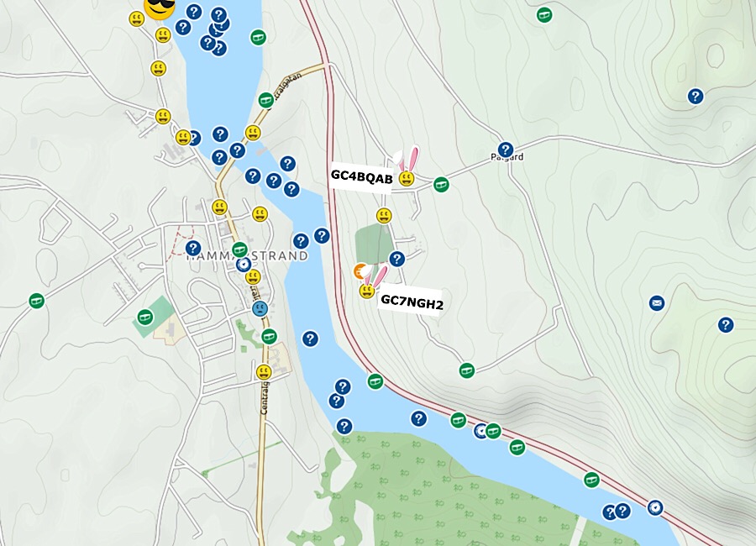Select the green cache at top right corner
This screenshot has width=756, height=546.
tap(544, 14)
